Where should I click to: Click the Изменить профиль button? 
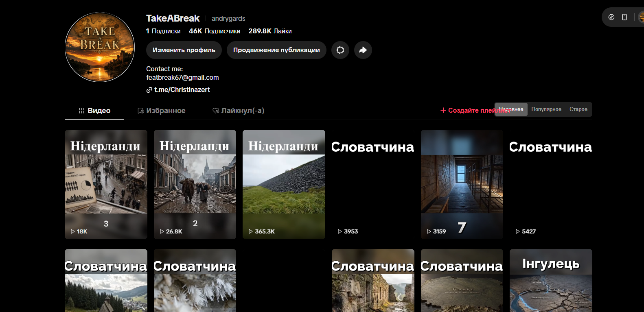(184, 50)
